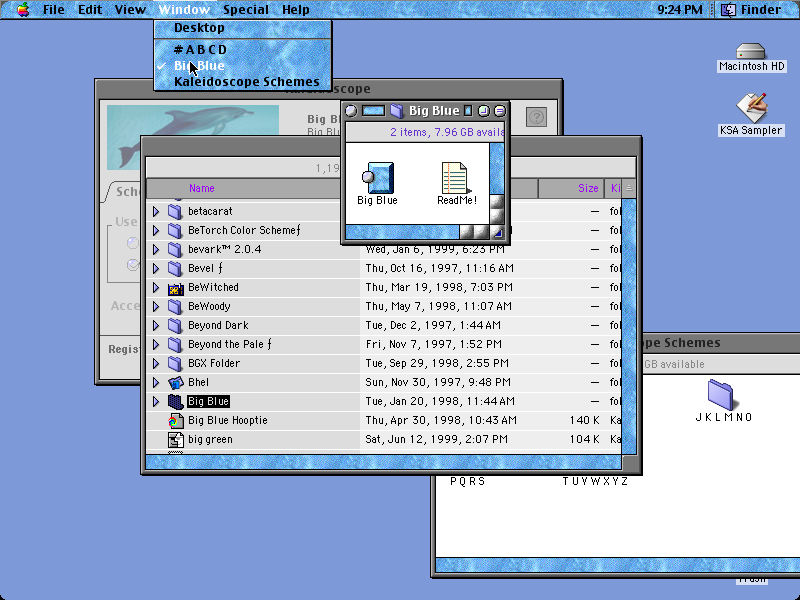
Task: Click the dolphin preview in Kaleidoscope window
Action: pyautogui.click(x=193, y=137)
